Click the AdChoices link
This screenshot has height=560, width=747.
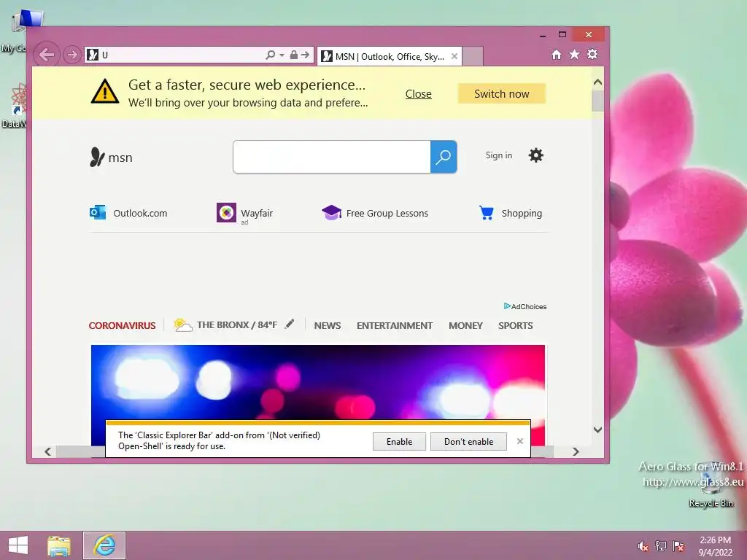click(x=525, y=306)
